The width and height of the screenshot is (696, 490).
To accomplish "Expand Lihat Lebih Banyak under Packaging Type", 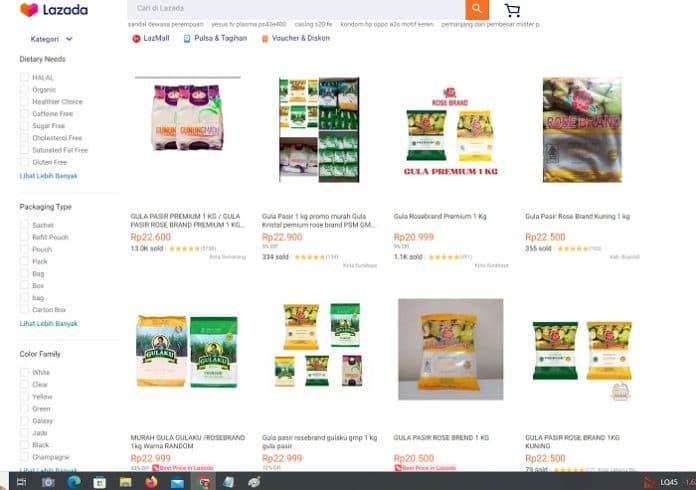I will point(48,324).
